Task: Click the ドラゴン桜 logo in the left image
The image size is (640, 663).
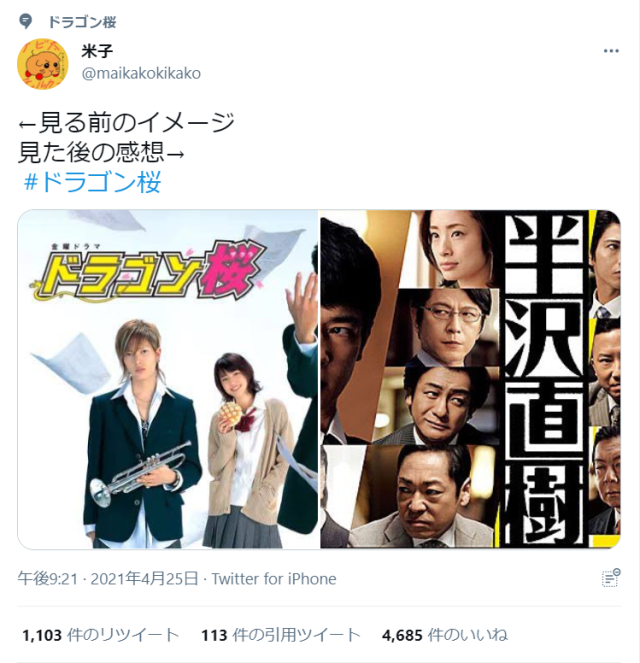Action: tap(148, 271)
